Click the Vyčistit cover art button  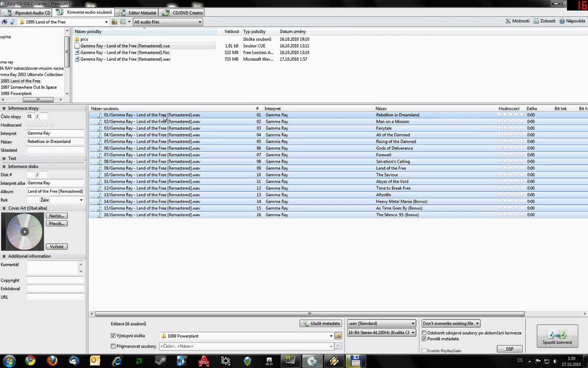(57, 247)
